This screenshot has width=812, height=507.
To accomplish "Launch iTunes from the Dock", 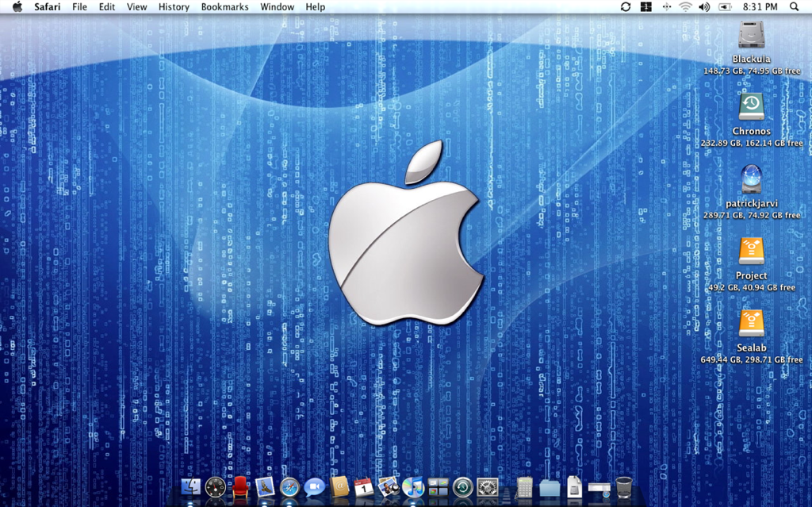I will [x=413, y=487].
